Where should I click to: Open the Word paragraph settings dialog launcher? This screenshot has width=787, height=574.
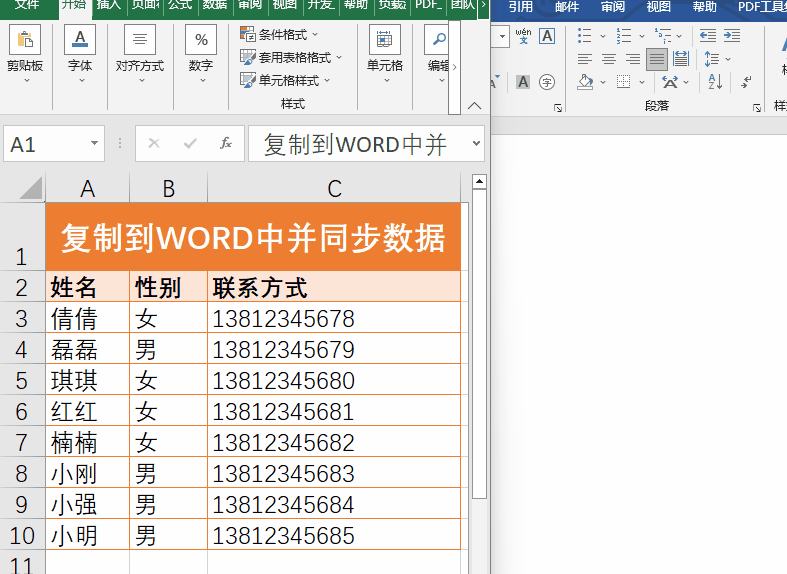point(757,108)
